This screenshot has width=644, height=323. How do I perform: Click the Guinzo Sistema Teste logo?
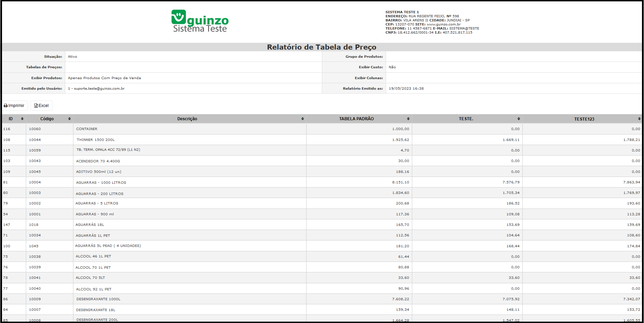pos(200,21)
